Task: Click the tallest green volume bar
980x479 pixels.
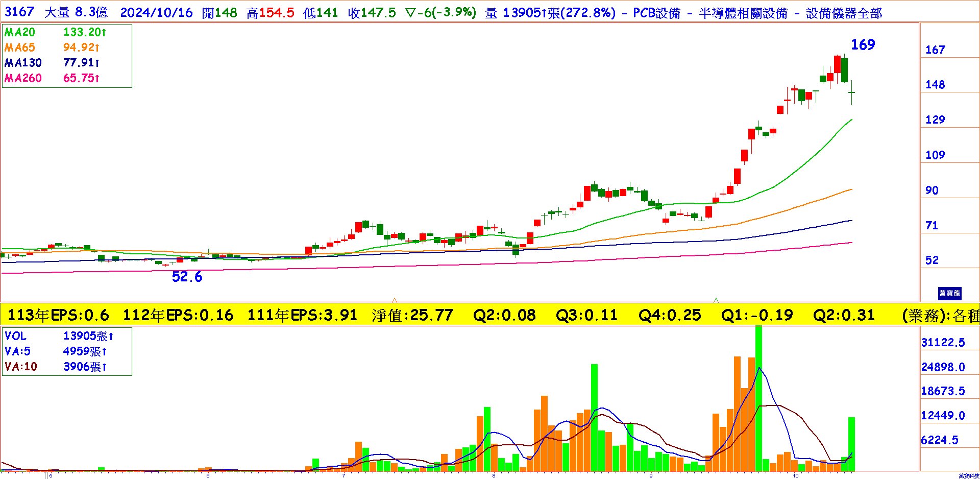Action: click(758, 398)
